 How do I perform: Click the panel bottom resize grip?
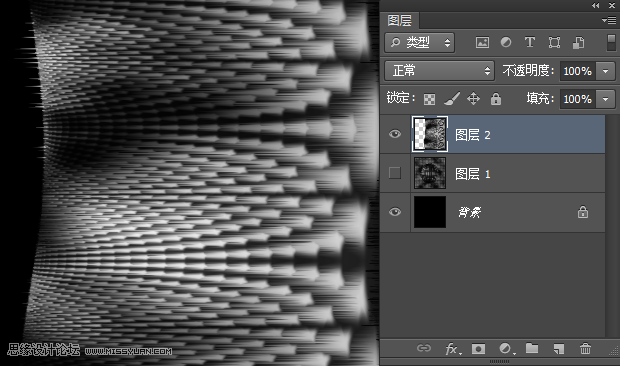pyautogui.click(x=499, y=361)
